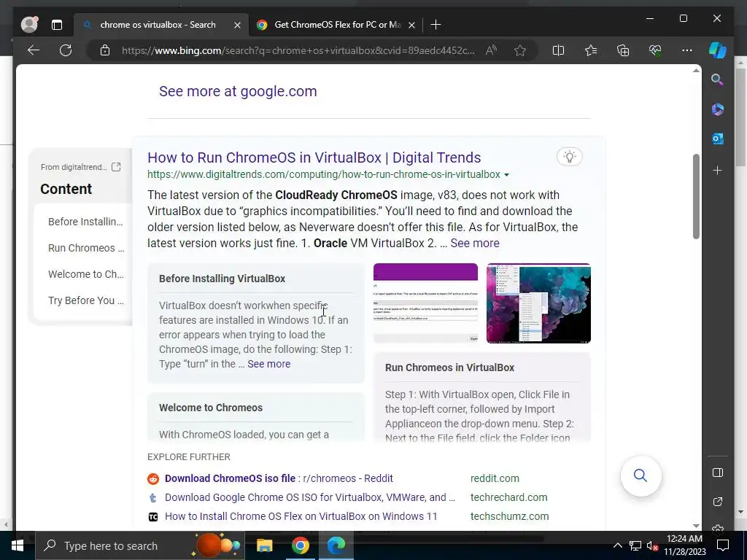Open the Edge profile avatar

29,24
